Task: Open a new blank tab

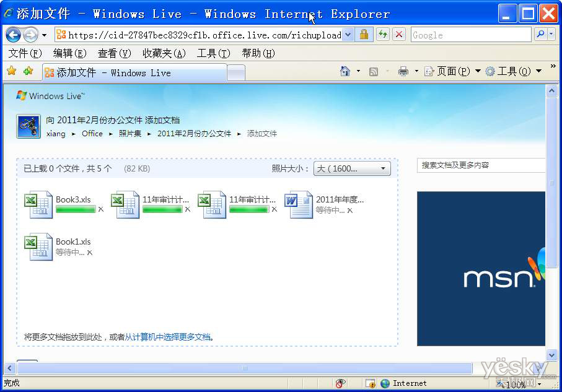Action: pyautogui.click(x=236, y=74)
